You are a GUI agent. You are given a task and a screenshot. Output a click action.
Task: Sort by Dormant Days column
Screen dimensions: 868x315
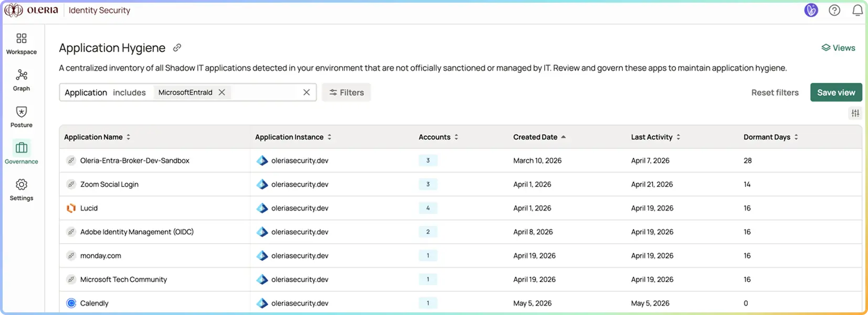(x=771, y=137)
